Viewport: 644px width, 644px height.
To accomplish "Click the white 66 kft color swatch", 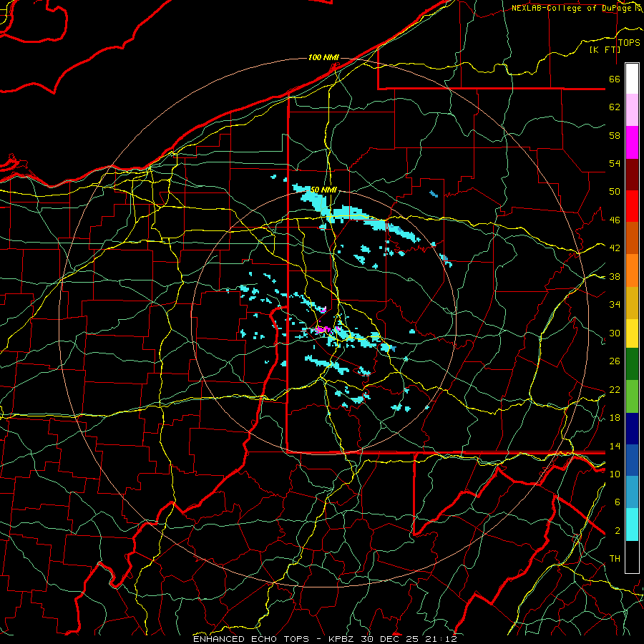I will 632,79.
